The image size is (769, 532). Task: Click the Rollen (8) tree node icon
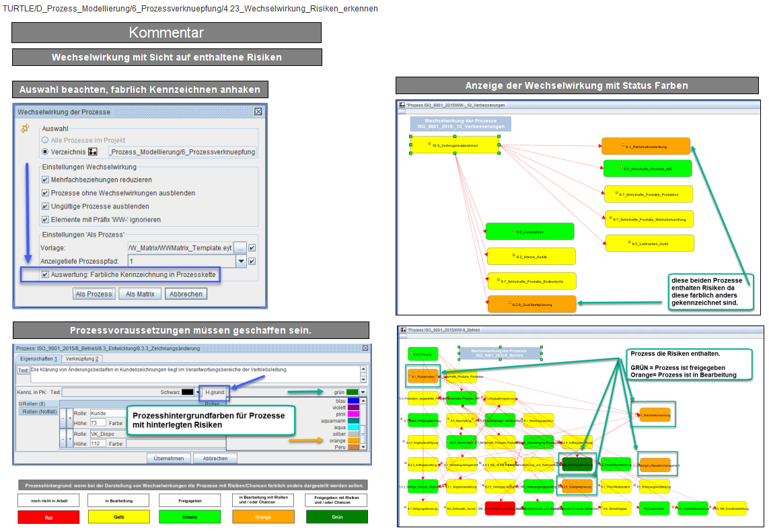tap(21, 404)
